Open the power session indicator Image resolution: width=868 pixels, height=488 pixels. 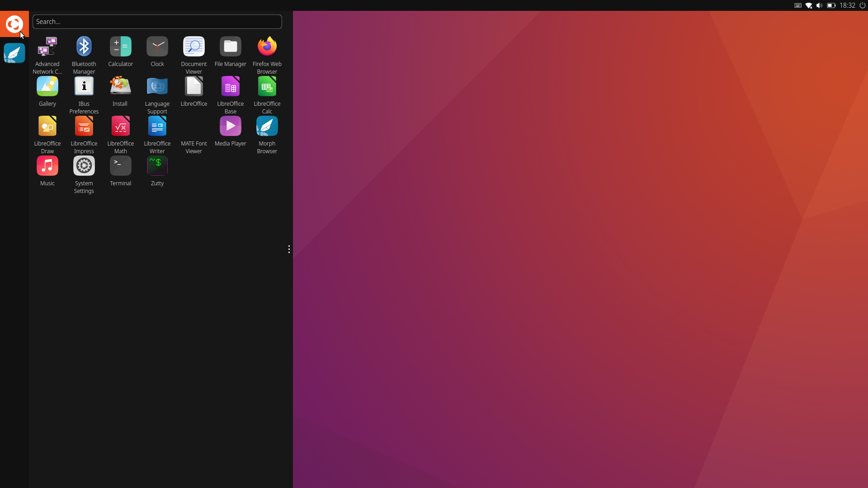pos(862,5)
